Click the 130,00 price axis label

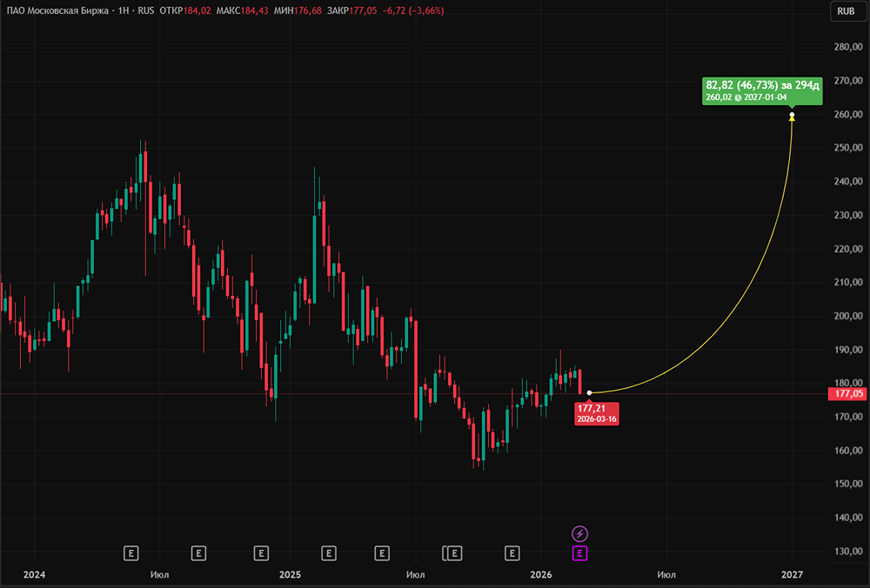coord(848,551)
